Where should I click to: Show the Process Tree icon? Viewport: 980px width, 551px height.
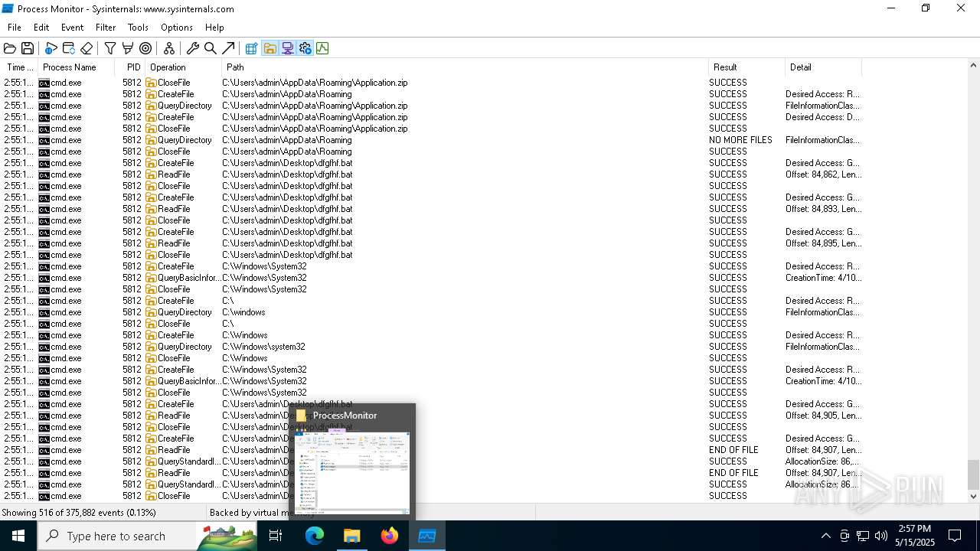(169, 48)
